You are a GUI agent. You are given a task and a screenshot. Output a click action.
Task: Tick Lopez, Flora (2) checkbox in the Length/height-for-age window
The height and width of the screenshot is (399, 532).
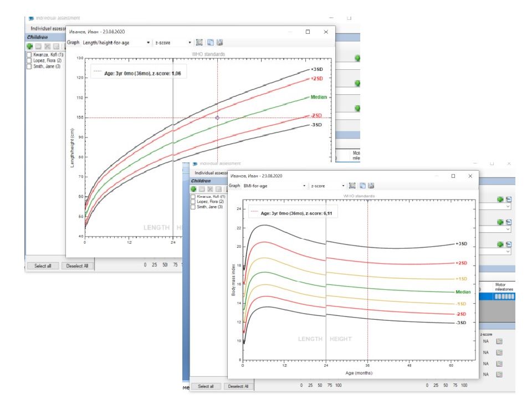click(x=29, y=60)
